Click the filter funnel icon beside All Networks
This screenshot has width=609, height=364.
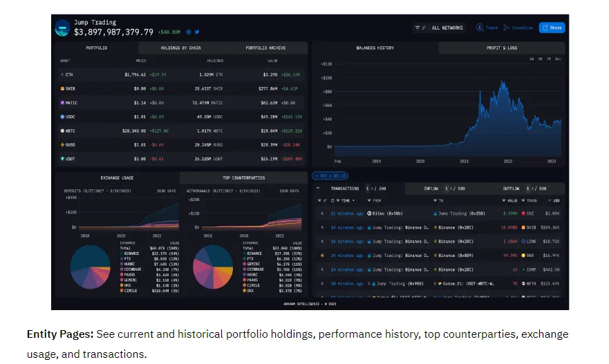[417, 28]
